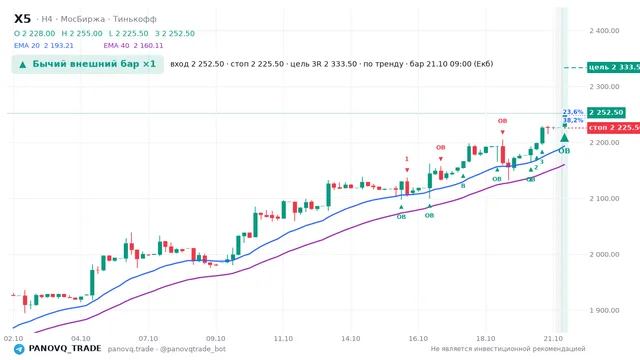Click the green up-arrow marker labeled B
Screen dimensions: 640x360
pyautogui.click(x=463, y=176)
